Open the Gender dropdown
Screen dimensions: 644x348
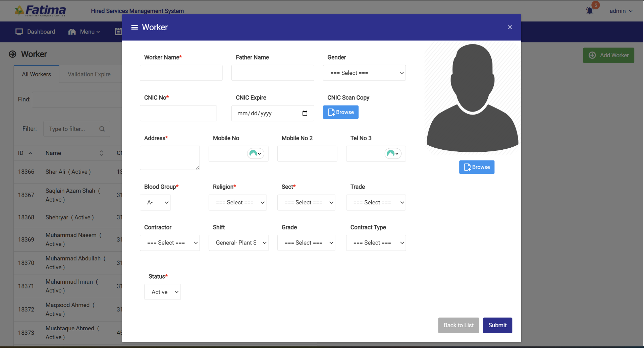tap(364, 73)
